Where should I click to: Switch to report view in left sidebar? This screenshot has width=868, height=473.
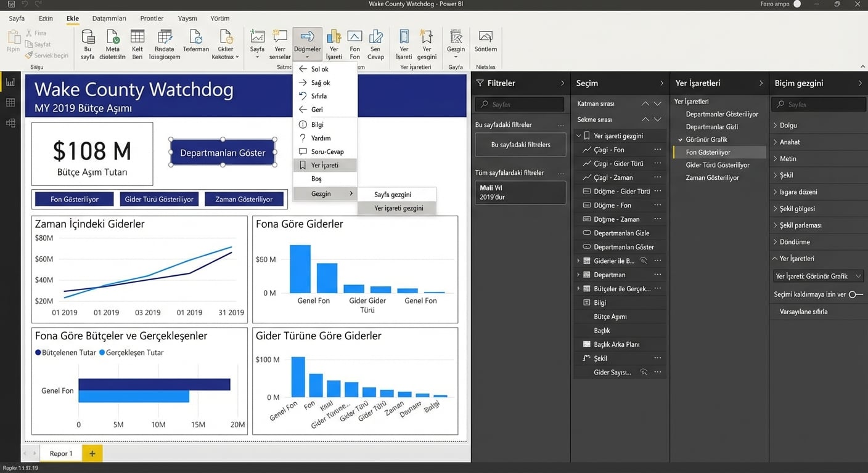10,82
